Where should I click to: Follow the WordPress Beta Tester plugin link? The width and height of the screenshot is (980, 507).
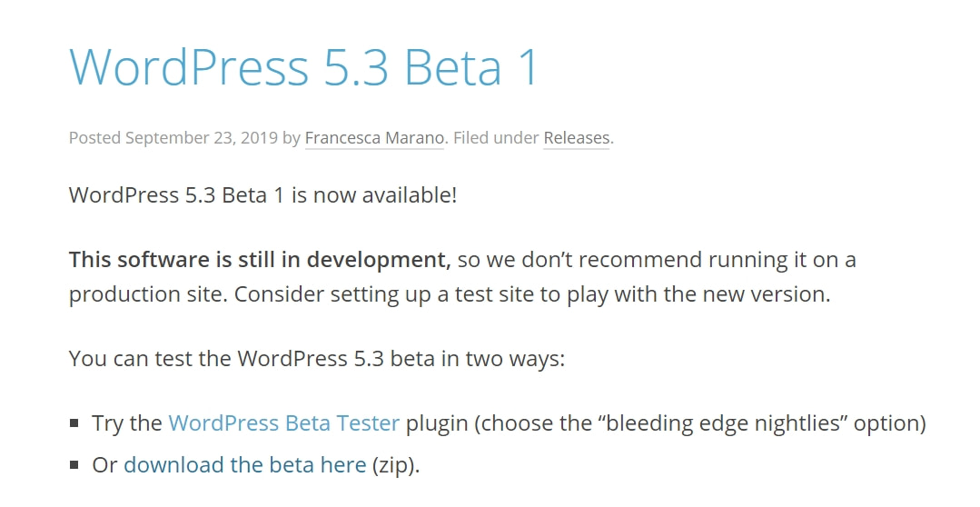(283, 423)
